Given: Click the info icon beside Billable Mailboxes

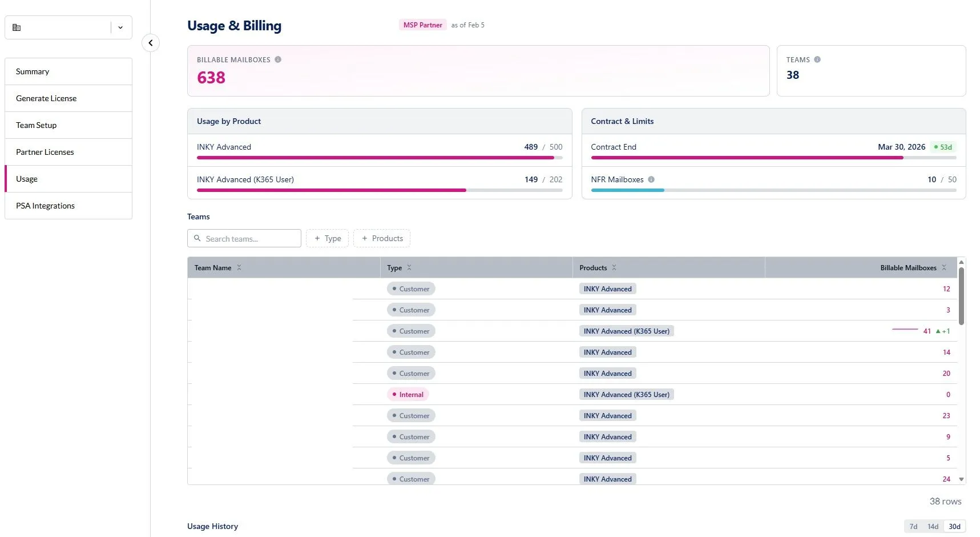Looking at the screenshot, I should coord(278,59).
